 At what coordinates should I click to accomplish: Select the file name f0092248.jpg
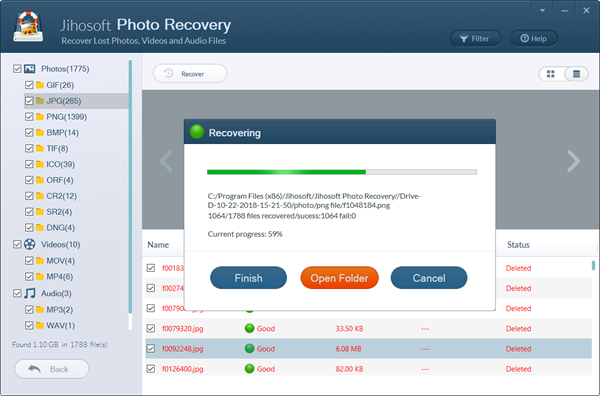pyautogui.click(x=183, y=349)
